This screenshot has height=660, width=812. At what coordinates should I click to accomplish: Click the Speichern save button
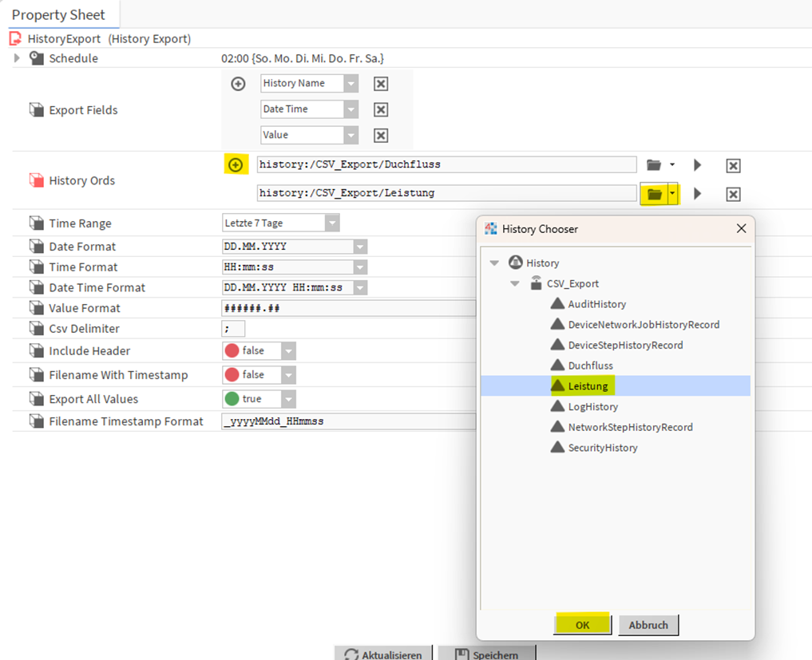pos(487,654)
